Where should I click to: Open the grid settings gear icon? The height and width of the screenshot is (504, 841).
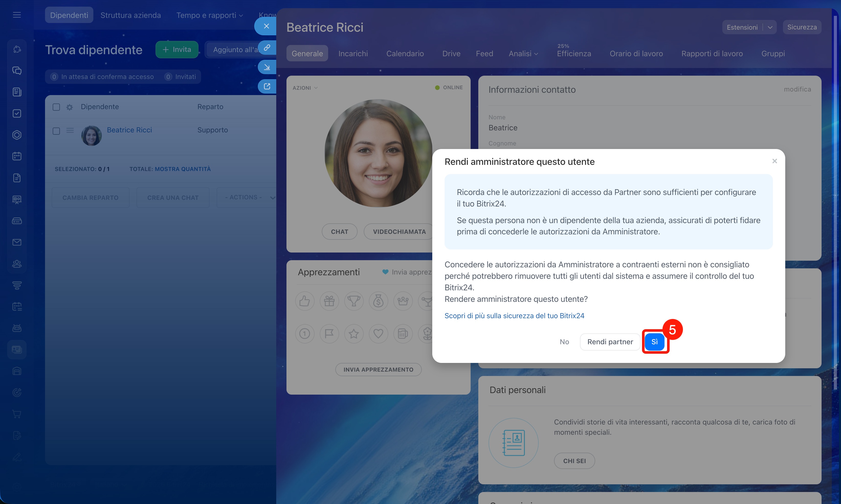click(x=70, y=107)
